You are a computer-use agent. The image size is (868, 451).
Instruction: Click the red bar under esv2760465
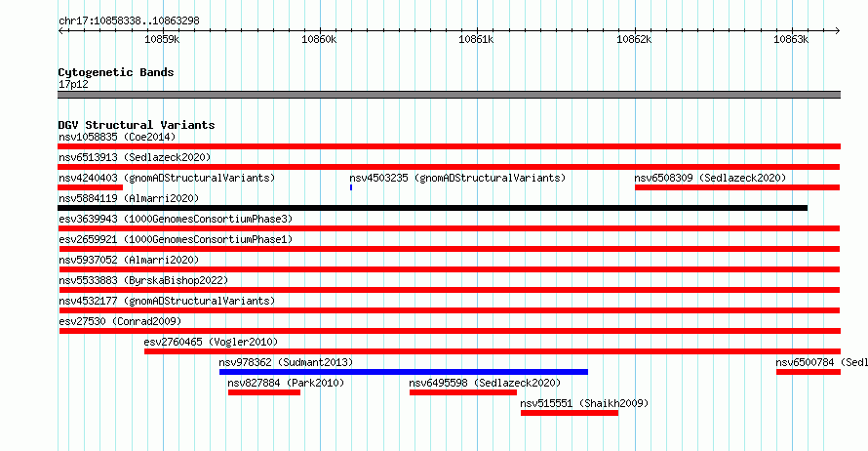click(493, 351)
